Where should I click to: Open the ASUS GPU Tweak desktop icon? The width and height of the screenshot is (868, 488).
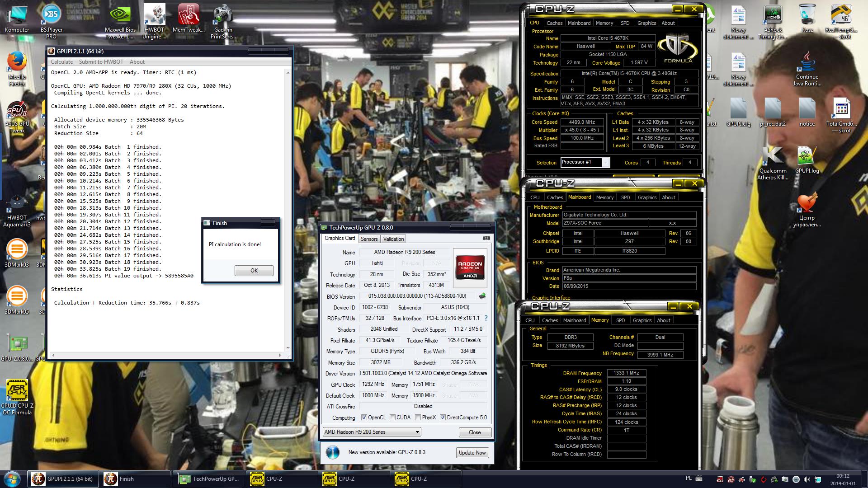(17, 117)
